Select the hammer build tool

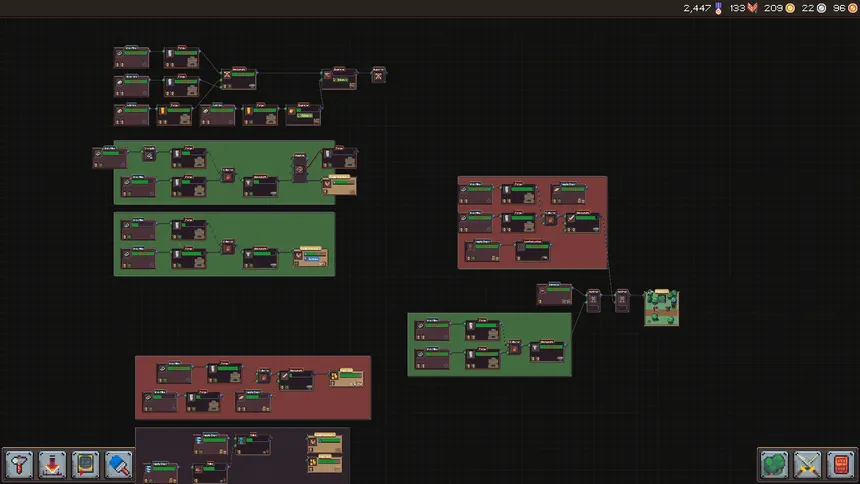click(18, 465)
